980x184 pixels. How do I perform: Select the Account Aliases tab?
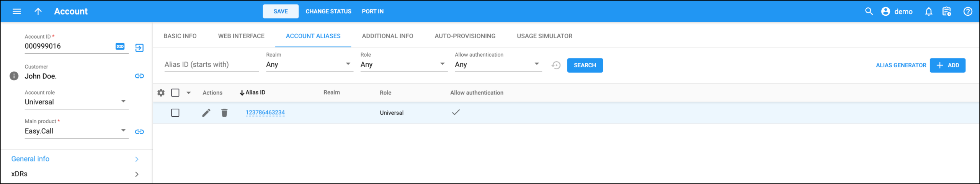313,36
